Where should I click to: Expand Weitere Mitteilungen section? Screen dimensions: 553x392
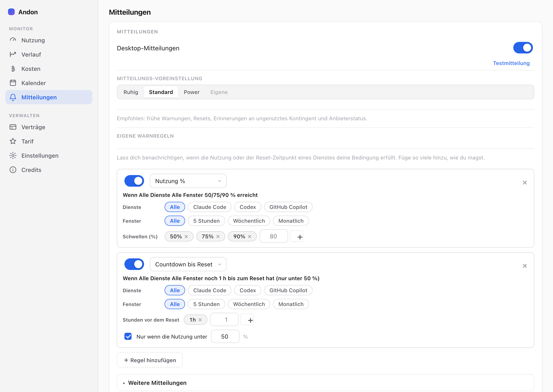[325, 383]
